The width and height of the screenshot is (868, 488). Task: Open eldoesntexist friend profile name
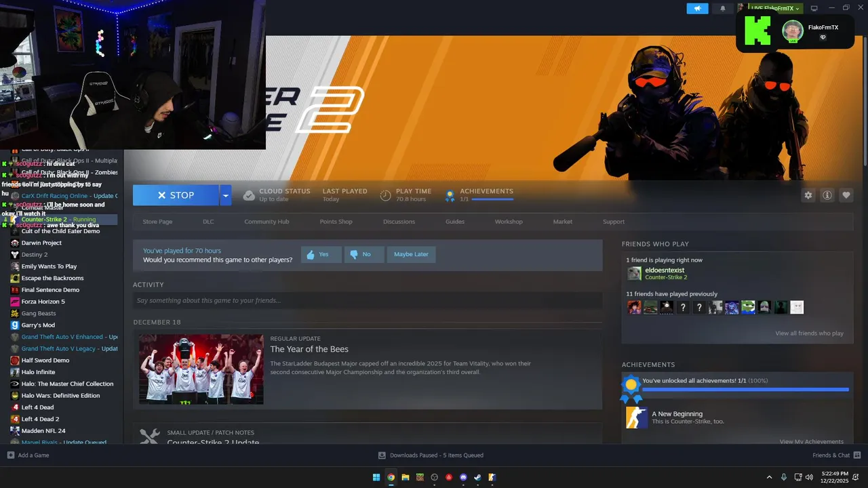point(665,270)
